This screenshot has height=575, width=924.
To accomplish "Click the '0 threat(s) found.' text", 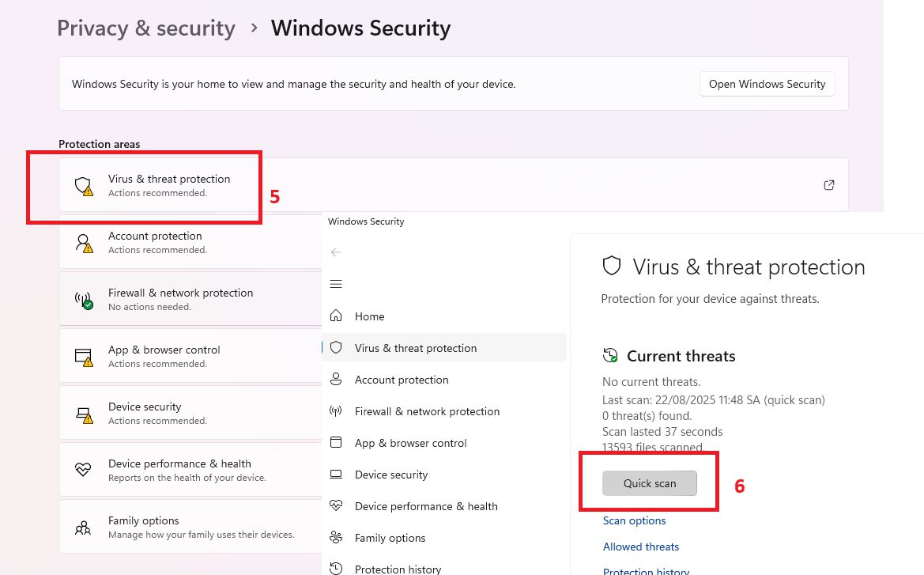I will 647,416.
